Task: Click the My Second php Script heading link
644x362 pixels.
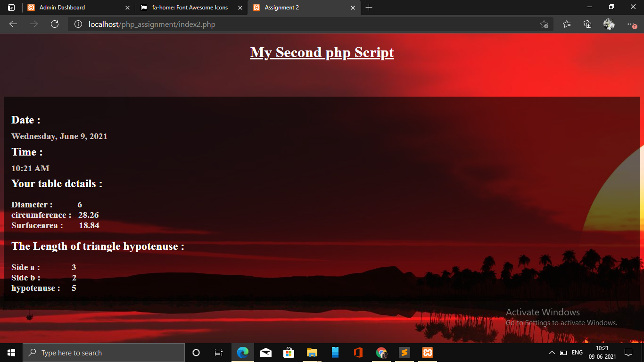Action: (322, 52)
